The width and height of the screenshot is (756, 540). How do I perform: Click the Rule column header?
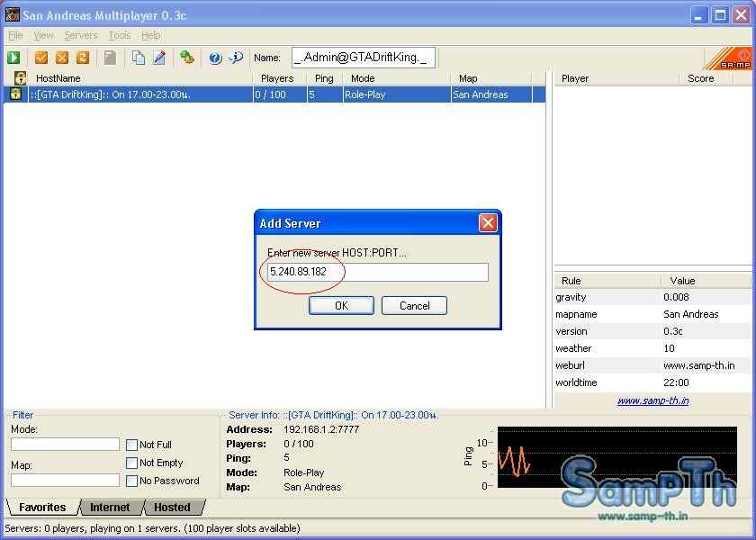[x=607, y=281]
